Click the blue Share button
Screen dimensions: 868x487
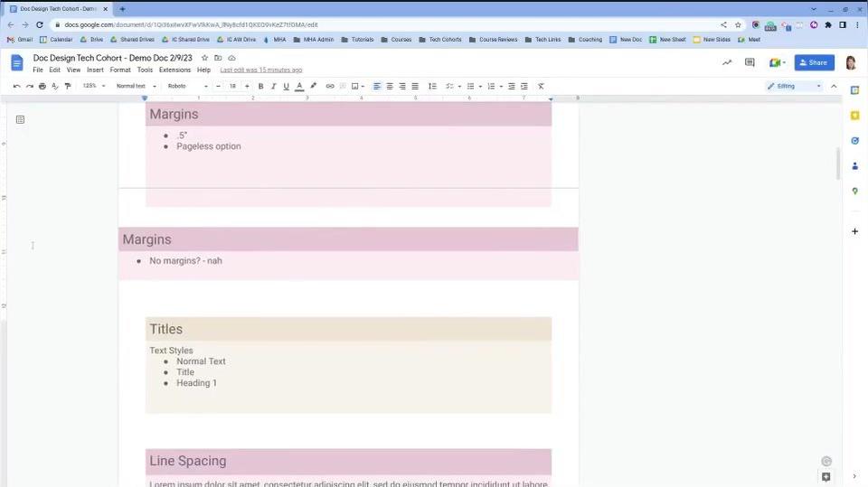pos(814,62)
